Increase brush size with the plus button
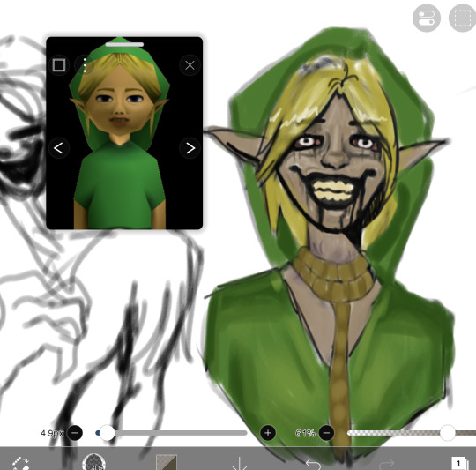Image resolution: width=476 pixels, height=470 pixels. coord(268,433)
